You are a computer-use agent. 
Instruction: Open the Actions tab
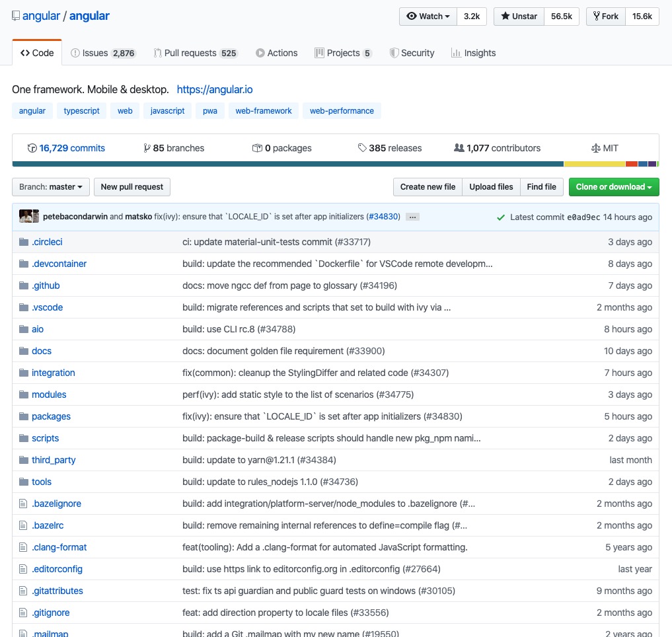(277, 53)
